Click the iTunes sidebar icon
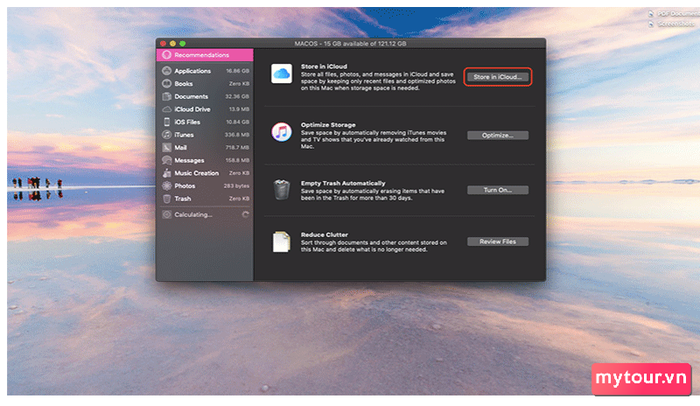The width and height of the screenshot is (700, 406). coord(167,134)
